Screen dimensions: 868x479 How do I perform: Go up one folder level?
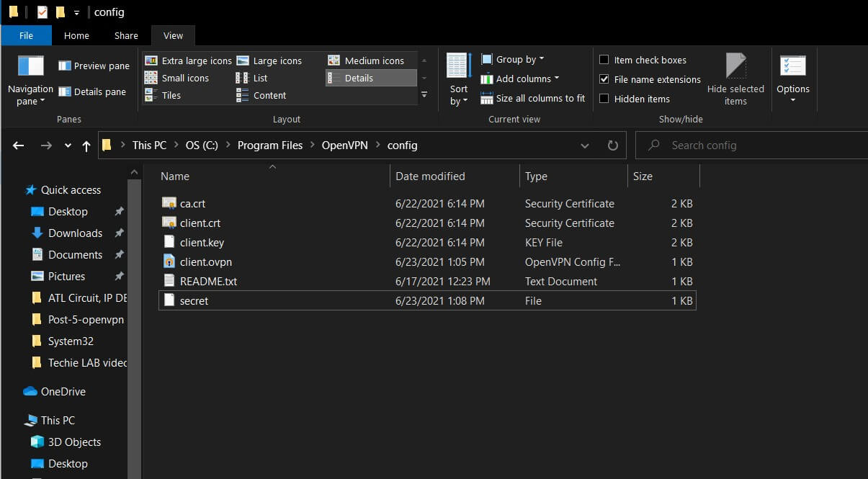point(86,146)
